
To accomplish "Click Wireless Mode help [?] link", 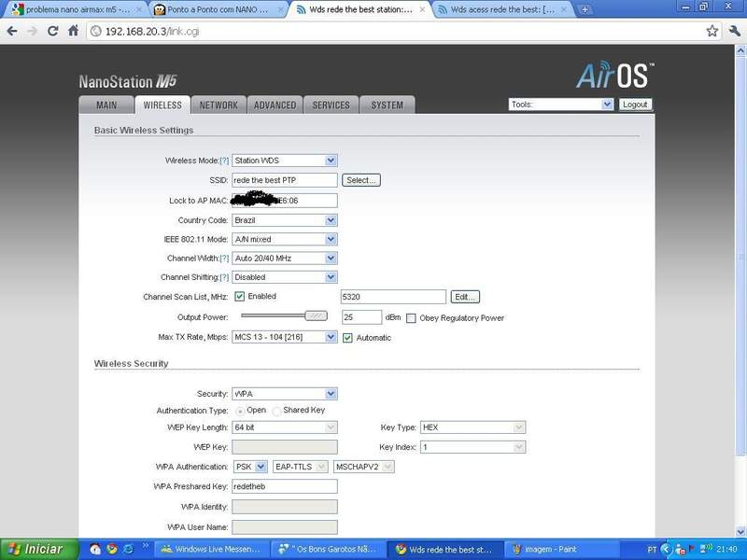I will point(224,161).
